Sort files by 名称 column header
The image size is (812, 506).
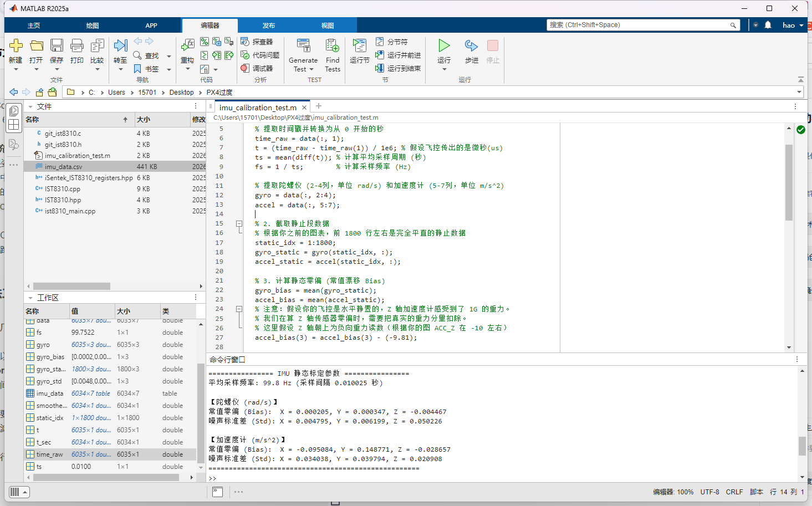tap(79, 119)
